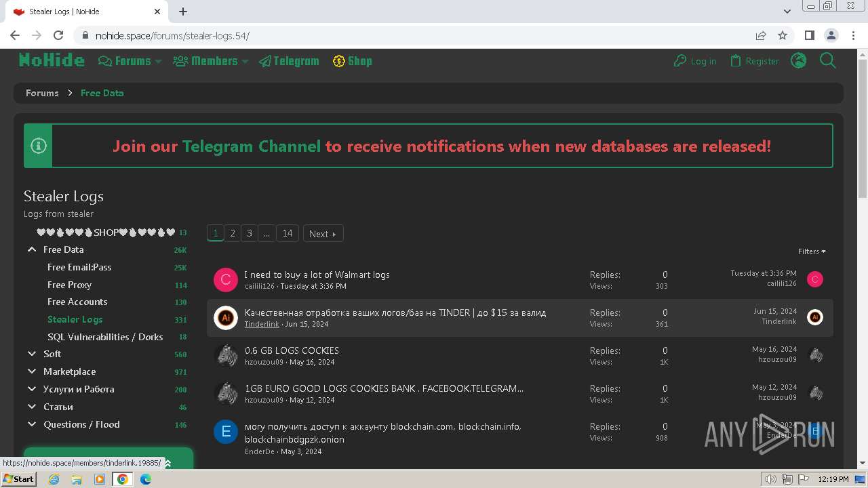The width and height of the screenshot is (868, 488).
Task: Open the Telegram link in navigation
Action: click(x=289, y=61)
